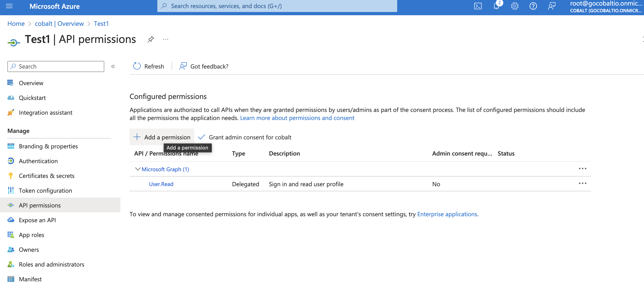The height and width of the screenshot is (288, 644).
Task: Collapse the left sidebar with double chevron
Action: click(113, 66)
